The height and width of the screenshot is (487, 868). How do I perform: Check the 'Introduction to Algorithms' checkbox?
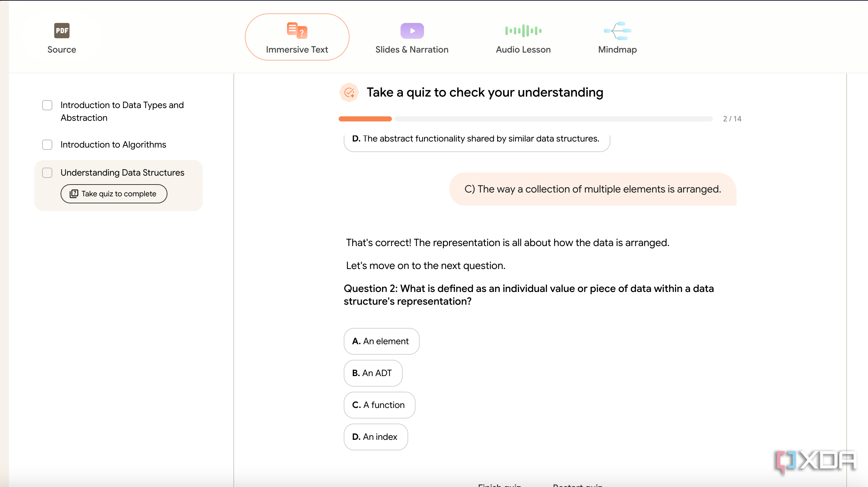[x=47, y=144]
